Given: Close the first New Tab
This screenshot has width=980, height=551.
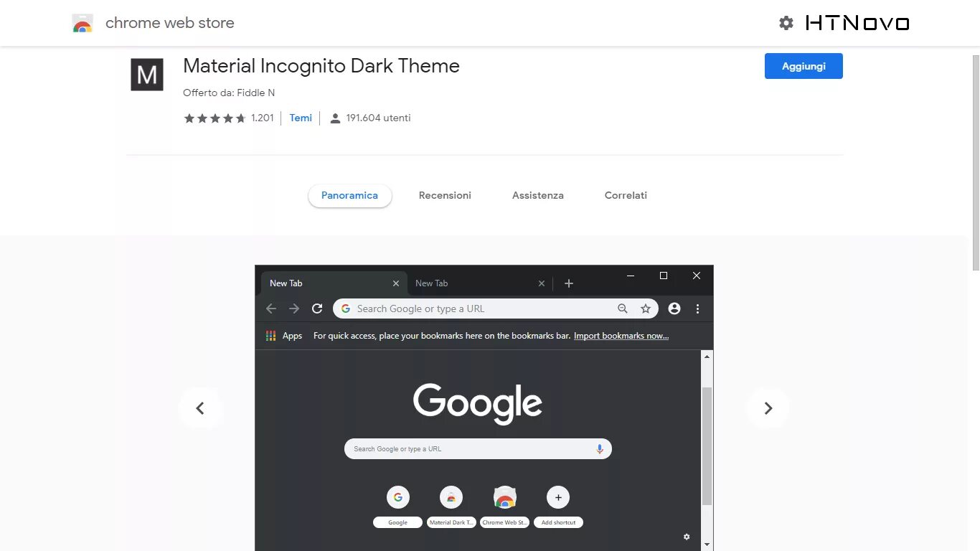Looking at the screenshot, I should coord(396,283).
